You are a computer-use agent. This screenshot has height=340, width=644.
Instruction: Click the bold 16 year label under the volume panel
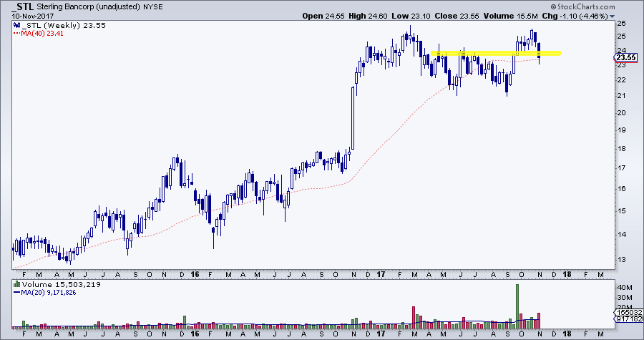[195, 333]
